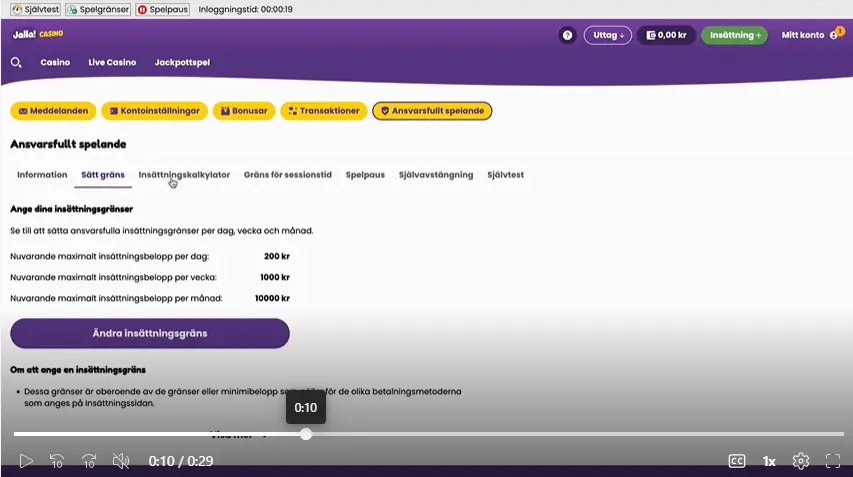Rewind video 10 seconds

(x=57, y=461)
